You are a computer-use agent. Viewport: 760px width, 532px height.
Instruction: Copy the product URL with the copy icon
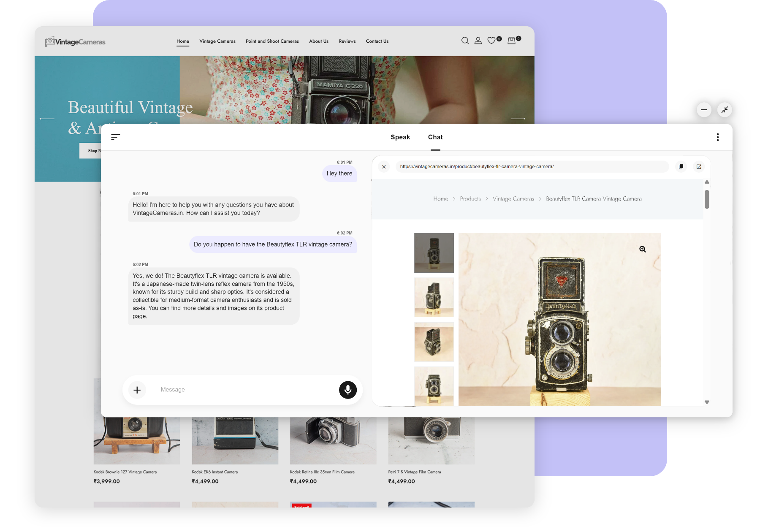click(x=681, y=167)
